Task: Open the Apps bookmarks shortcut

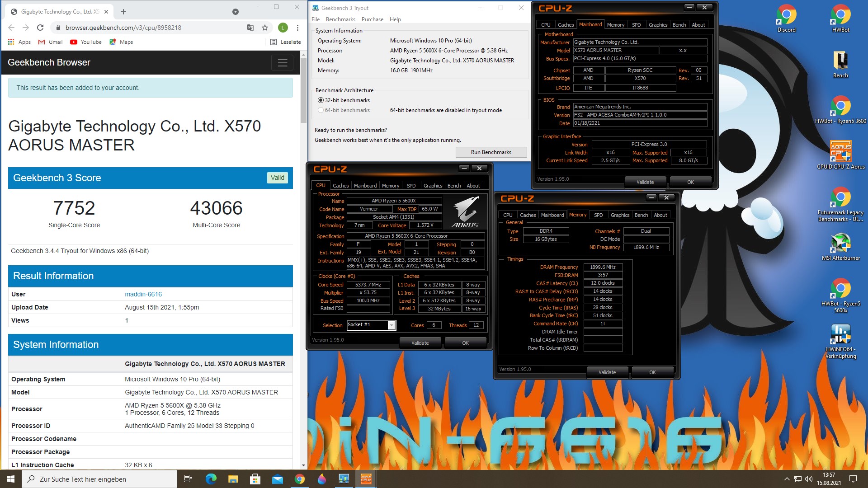Action: coord(19,42)
